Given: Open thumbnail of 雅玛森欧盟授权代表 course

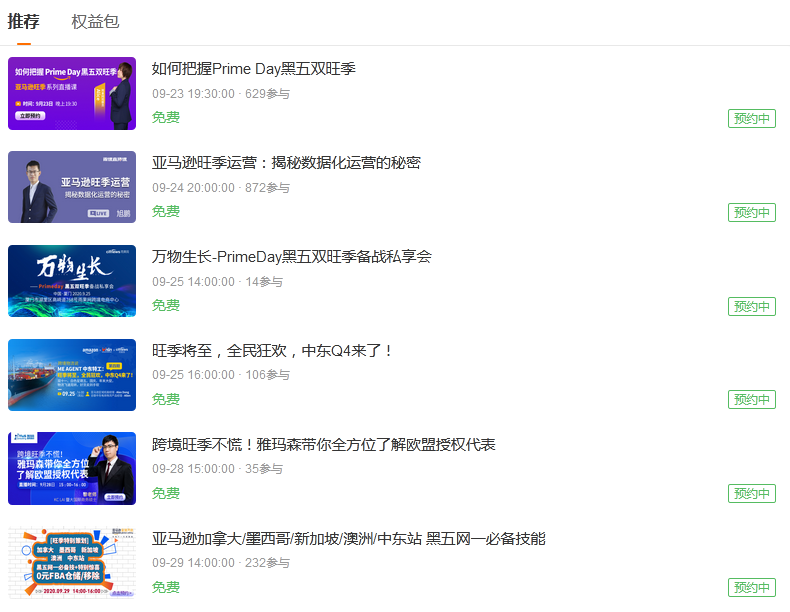Looking at the screenshot, I should (72, 468).
